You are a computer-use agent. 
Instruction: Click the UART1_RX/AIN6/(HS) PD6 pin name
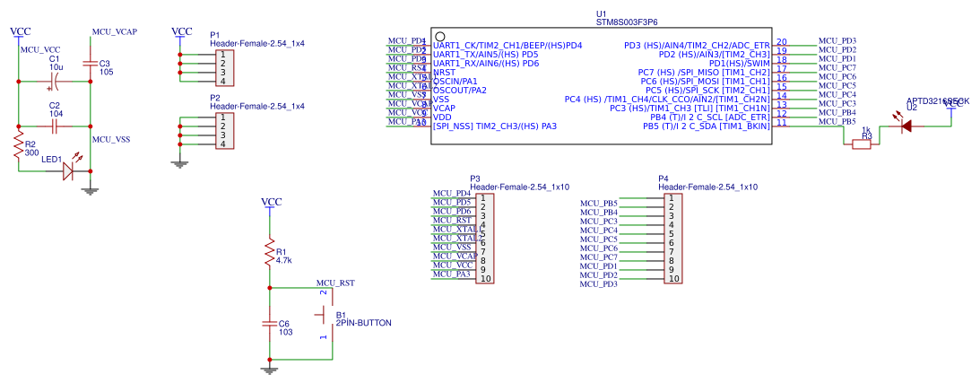tap(486, 64)
